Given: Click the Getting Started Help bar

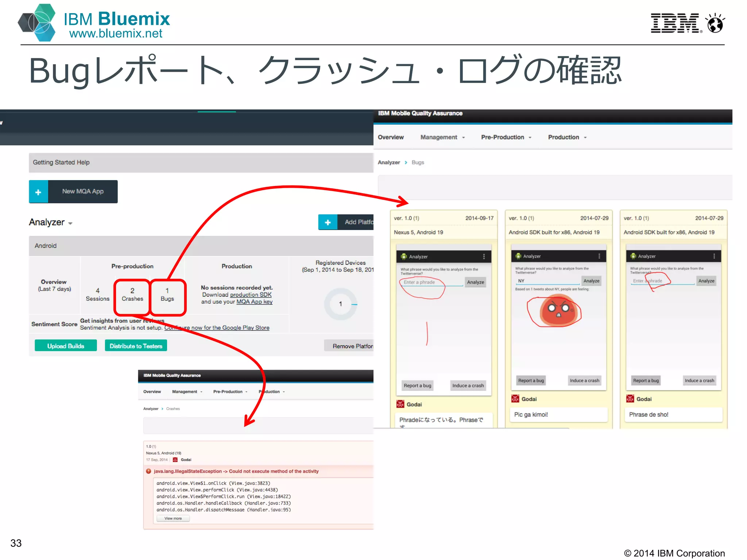Looking at the screenshot, I should (x=201, y=163).
